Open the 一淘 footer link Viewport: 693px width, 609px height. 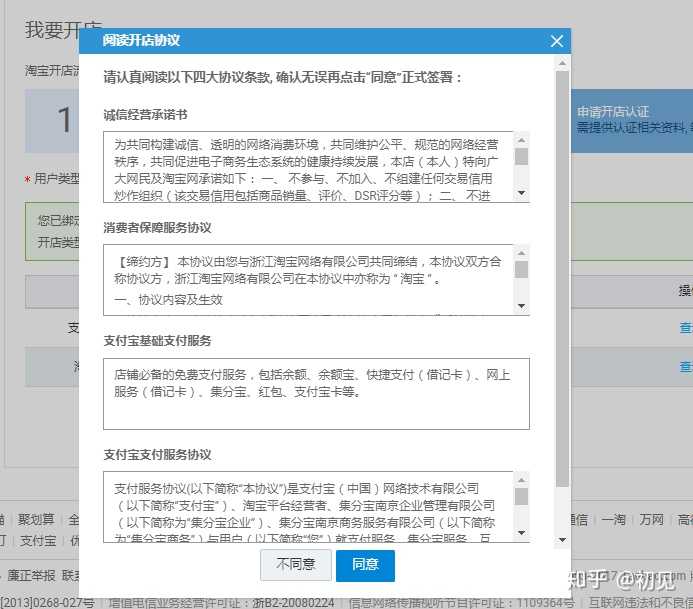click(613, 519)
